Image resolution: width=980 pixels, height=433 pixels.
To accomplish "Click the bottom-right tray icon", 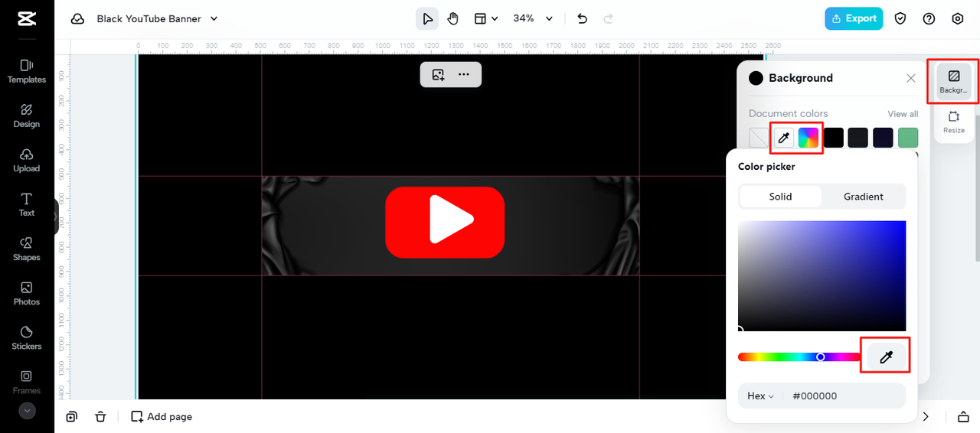I will pyautogui.click(x=963, y=417).
